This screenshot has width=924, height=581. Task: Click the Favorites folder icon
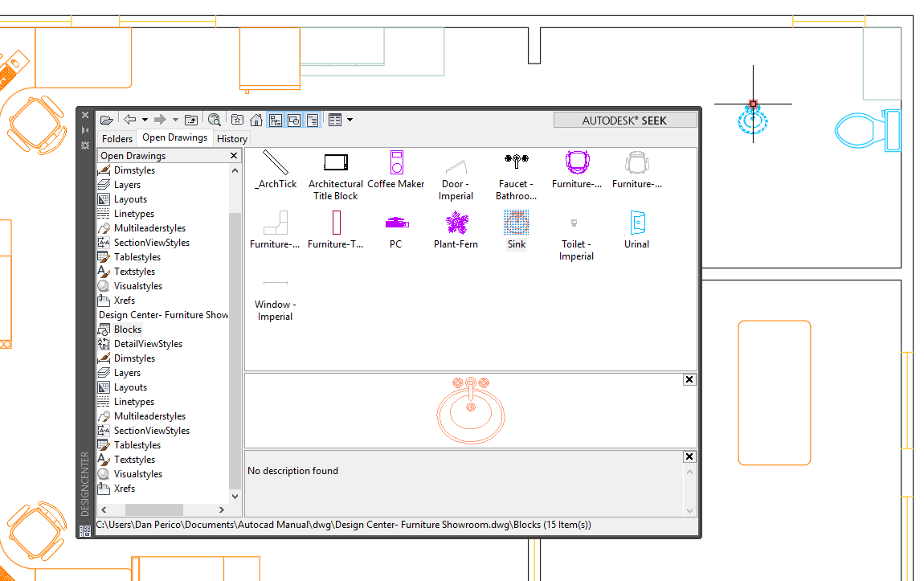tap(238, 119)
